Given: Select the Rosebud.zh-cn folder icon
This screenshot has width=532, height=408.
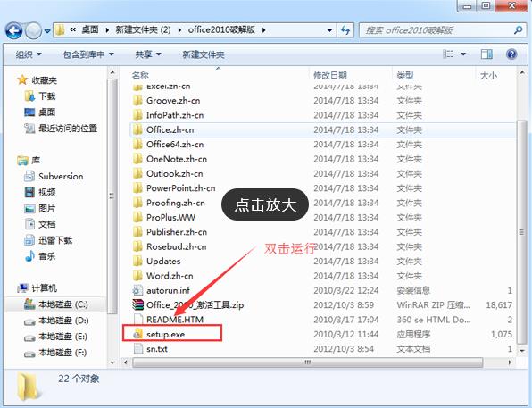Looking at the screenshot, I should (137, 246).
